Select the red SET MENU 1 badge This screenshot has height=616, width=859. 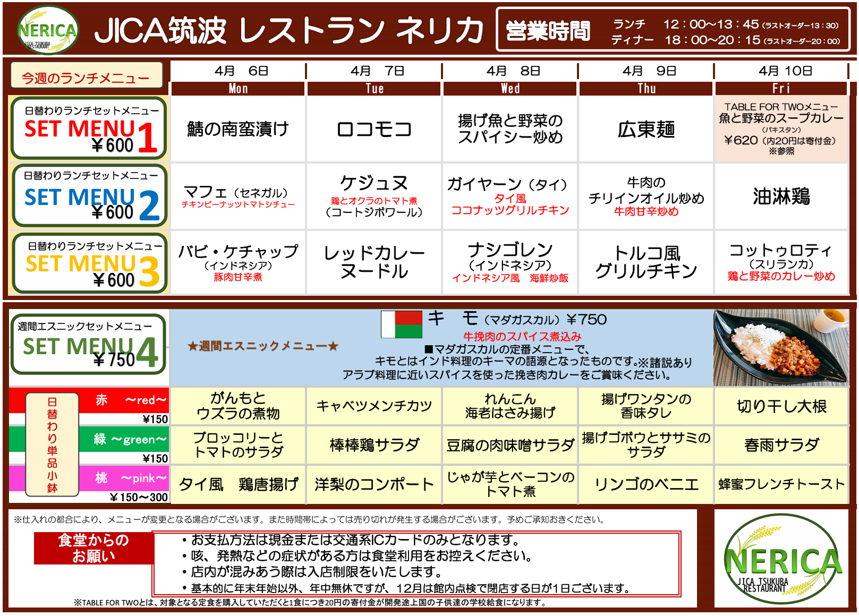(89, 129)
